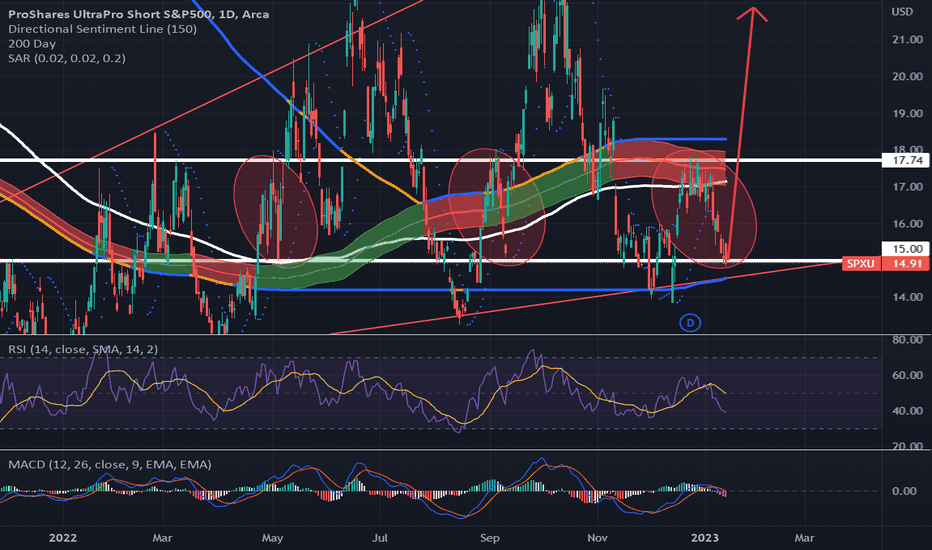
Task: Click the RSI (14, close, SMA, 14, 2) label
Action: (x=83, y=349)
